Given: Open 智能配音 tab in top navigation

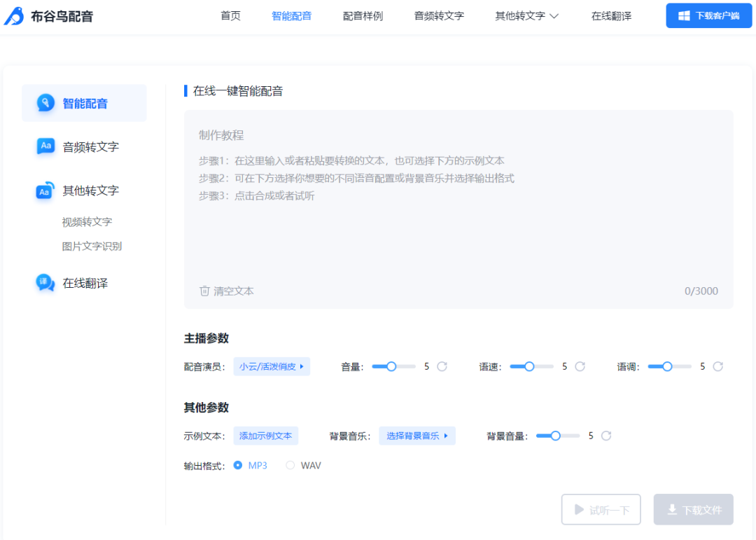Looking at the screenshot, I should [x=291, y=16].
